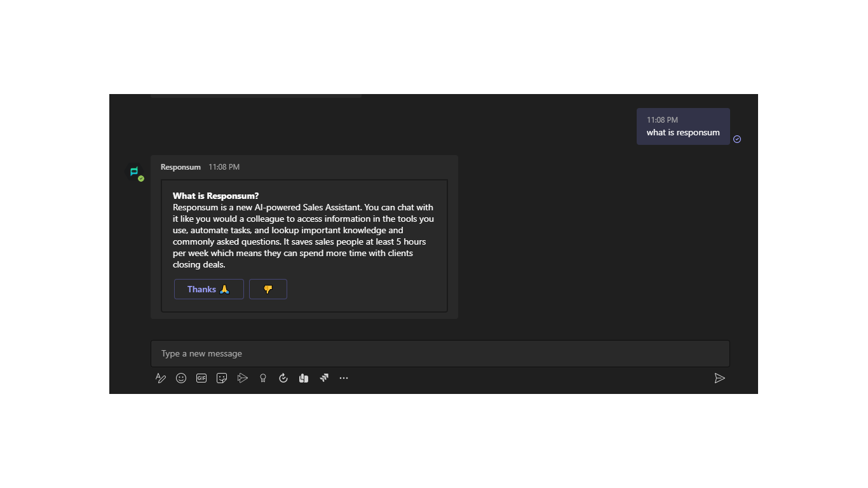Click the thumbs down feedback button
Image resolution: width=868 pixels, height=488 pixels.
[x=268, y=289]
